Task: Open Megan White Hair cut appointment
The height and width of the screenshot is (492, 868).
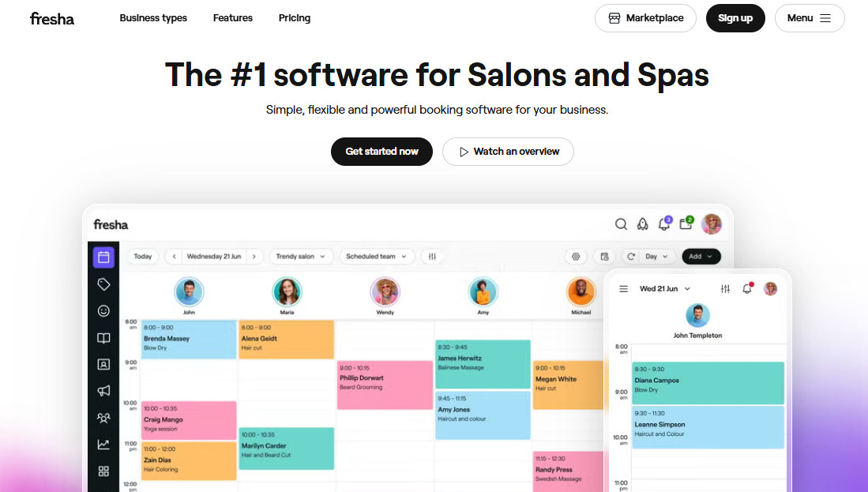Action: coord(568,385)
